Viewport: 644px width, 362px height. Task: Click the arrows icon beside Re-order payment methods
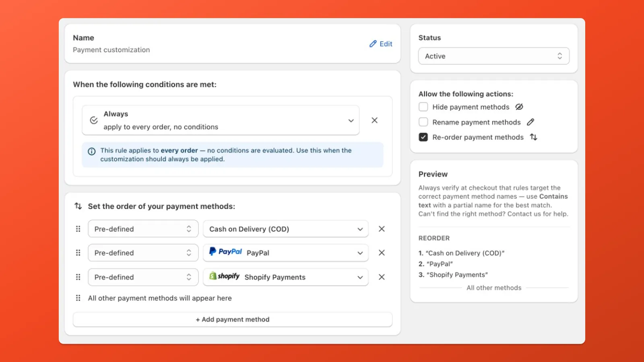(533, 137)
